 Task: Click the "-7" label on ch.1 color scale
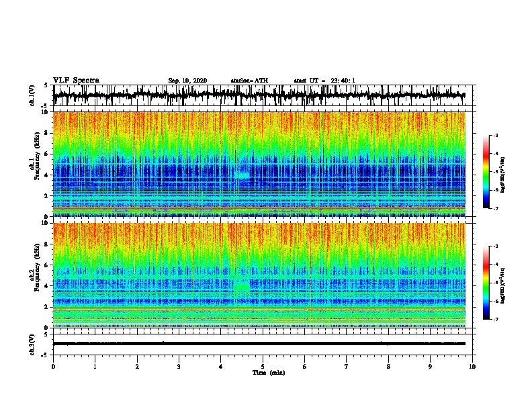(x=496, y=208)
